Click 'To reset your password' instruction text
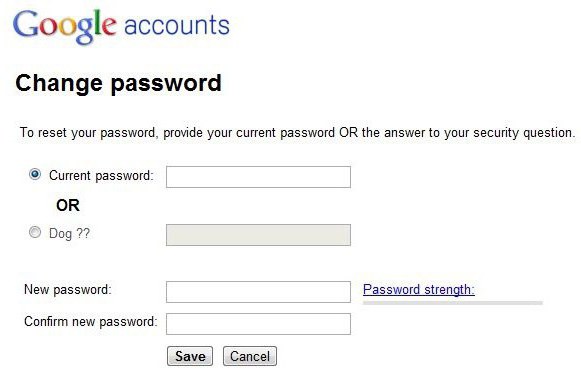Image resolution: width=581 pixels, height=379 pixels. point(89,133)
